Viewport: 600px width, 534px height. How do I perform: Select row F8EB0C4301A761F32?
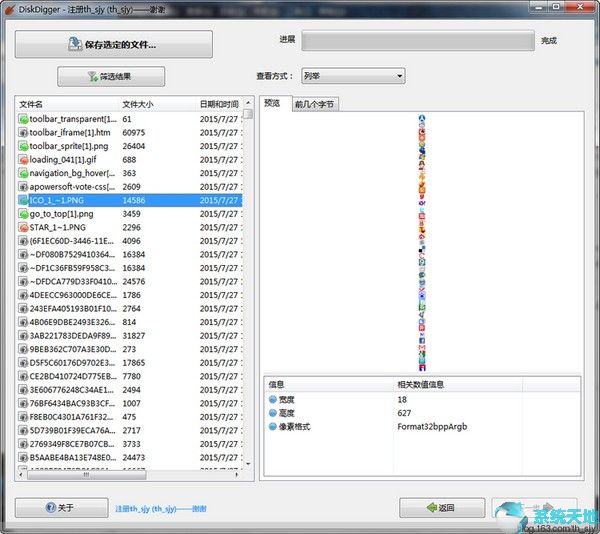click(x=129, y=417)
